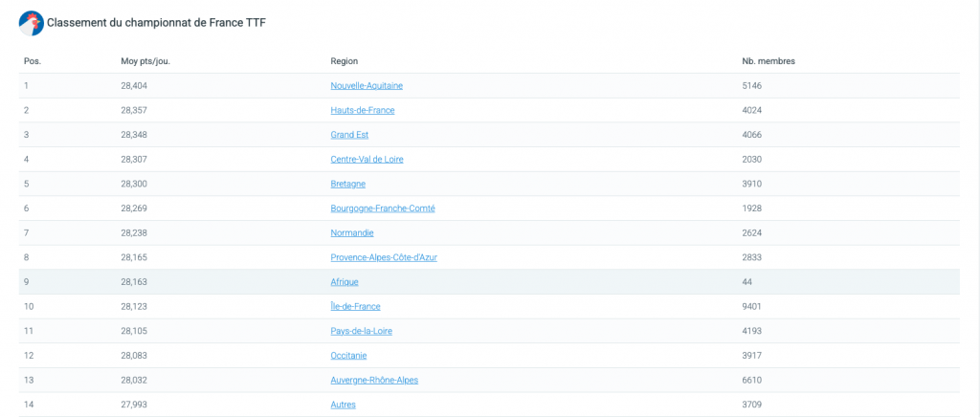This screenshot has width=980, height=417.
Task: Open the Normandie region link
Action: point(351,232)
